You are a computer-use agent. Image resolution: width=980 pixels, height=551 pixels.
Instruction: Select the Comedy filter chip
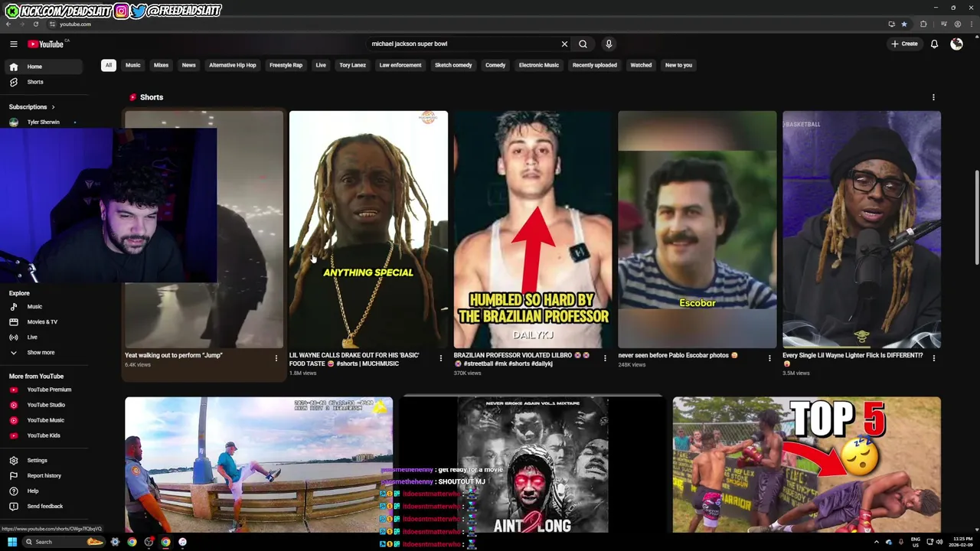(495, 65)
